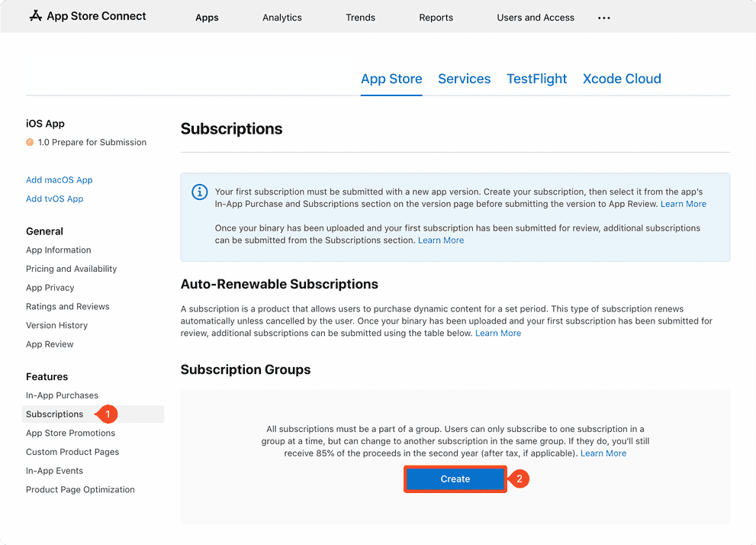Image resolution: width=756 pixels, height=545 pixels.
Task: Open the Apps menu item
Action: point(207,18)
